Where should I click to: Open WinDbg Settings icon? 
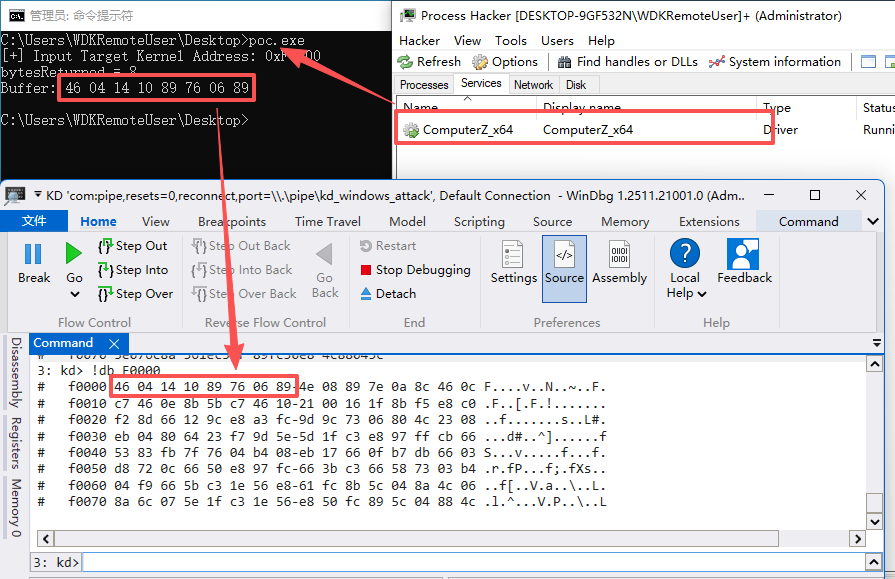[x=513, y=254]
